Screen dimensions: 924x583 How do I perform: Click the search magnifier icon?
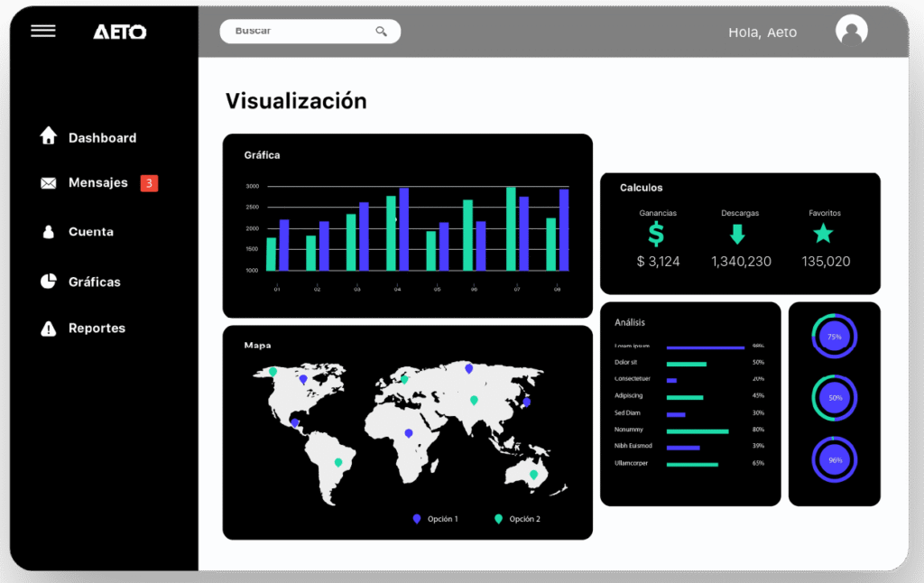point(382,32)
